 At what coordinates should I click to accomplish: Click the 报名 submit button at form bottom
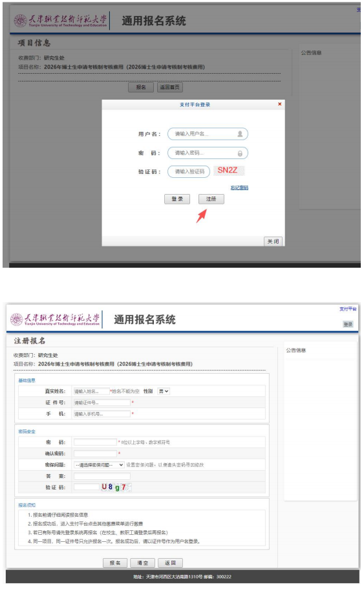point(115,563)
